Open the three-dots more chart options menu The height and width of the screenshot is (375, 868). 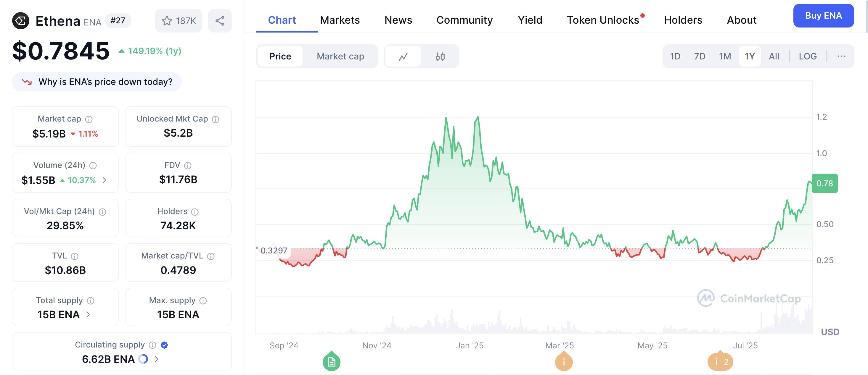(841, 56)
